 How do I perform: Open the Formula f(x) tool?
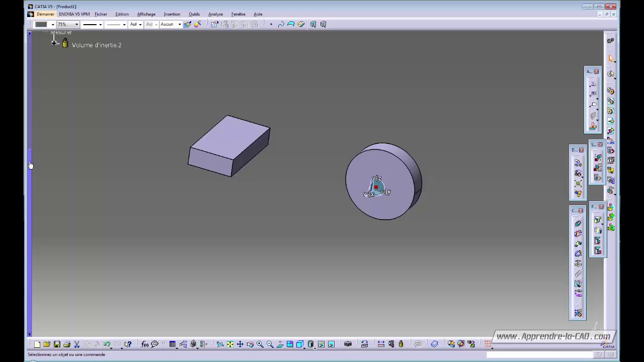145,344
